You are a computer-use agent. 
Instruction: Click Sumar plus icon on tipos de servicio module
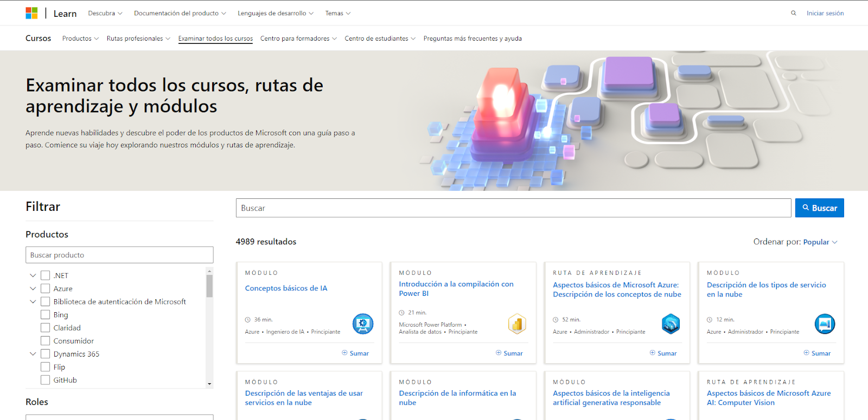[807, 353]
